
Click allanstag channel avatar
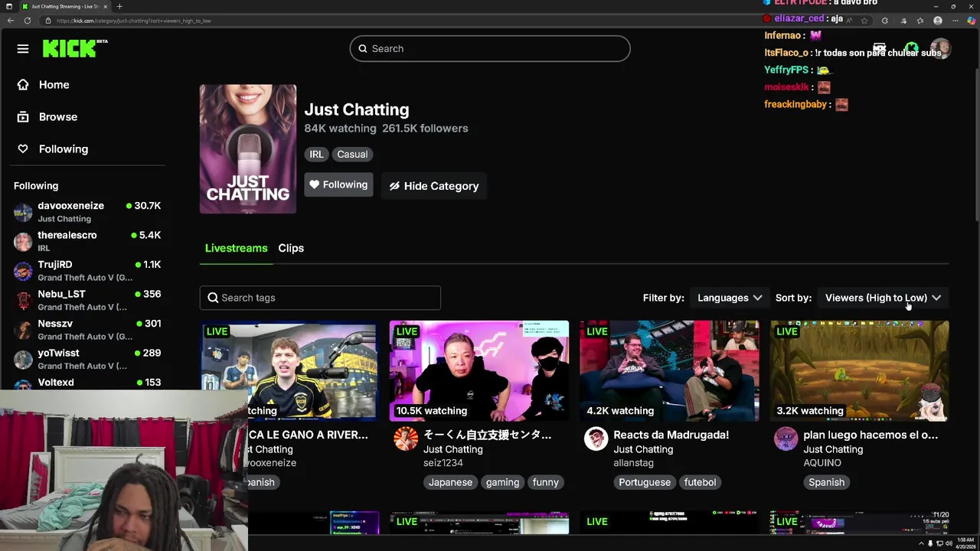596,439
